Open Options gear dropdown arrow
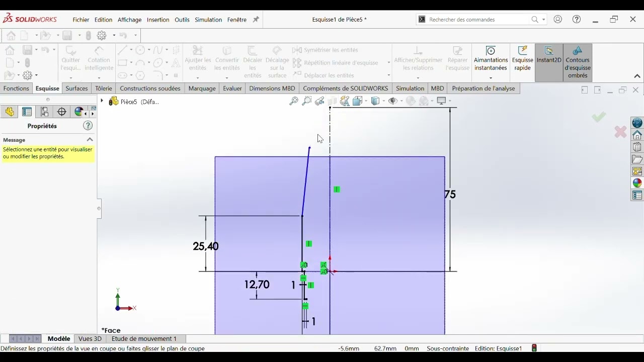 [x=114, y=35]
